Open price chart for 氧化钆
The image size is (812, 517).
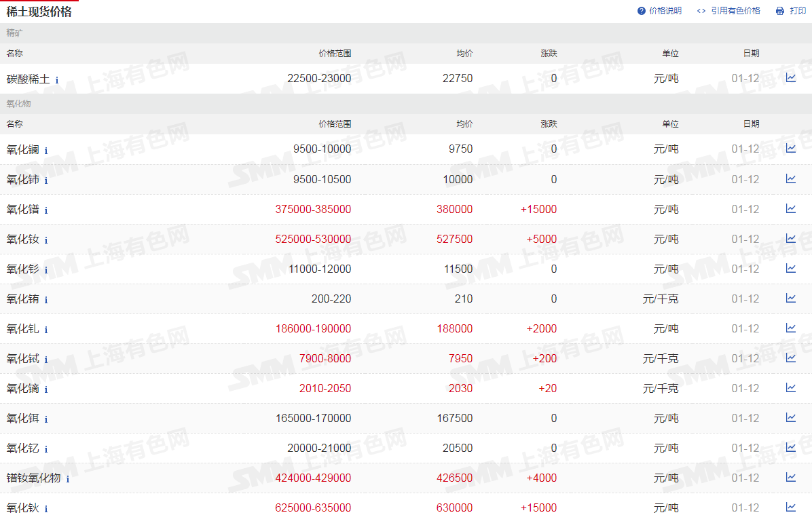point(790,328)
